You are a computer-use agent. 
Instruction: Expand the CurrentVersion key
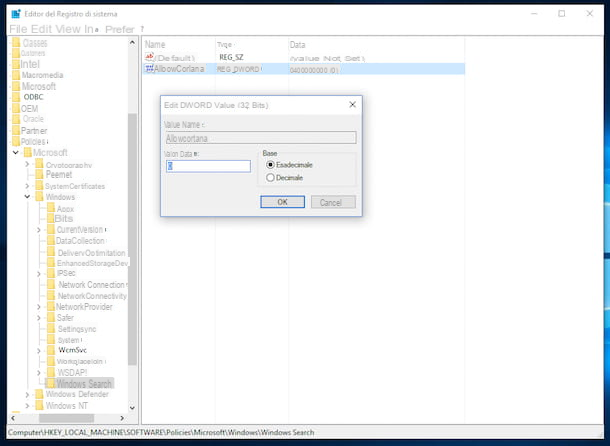coord(39,230)
